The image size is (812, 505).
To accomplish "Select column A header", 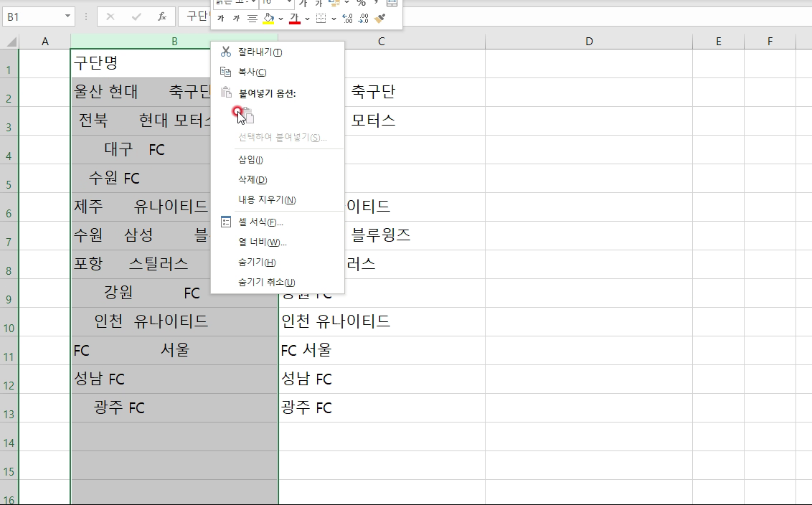I will click(45, 42).
